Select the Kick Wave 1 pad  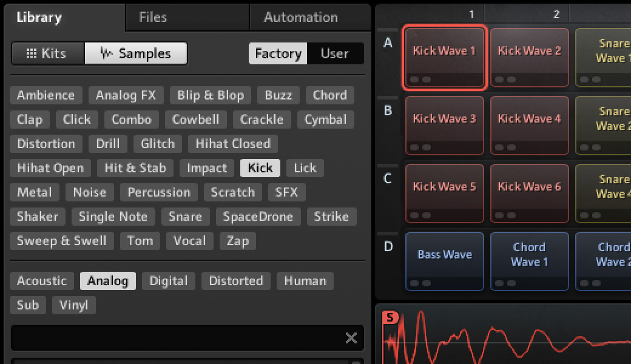444,58
